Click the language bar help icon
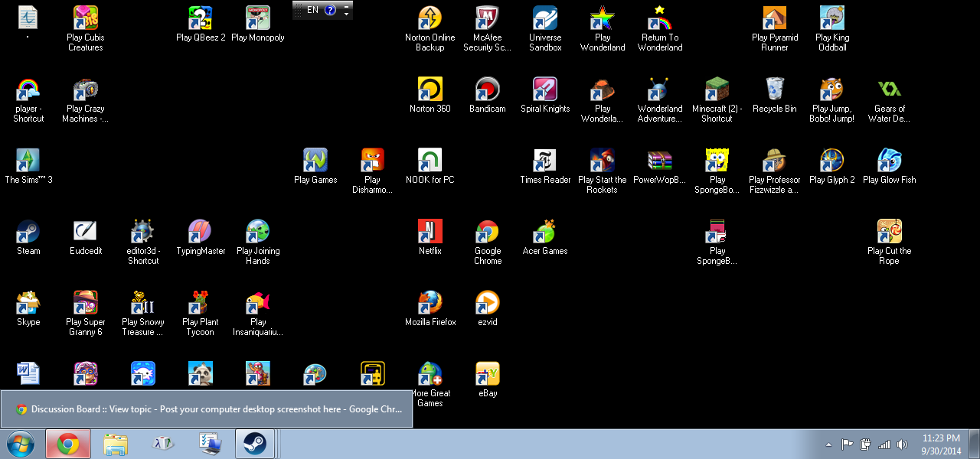 point(330,10)
